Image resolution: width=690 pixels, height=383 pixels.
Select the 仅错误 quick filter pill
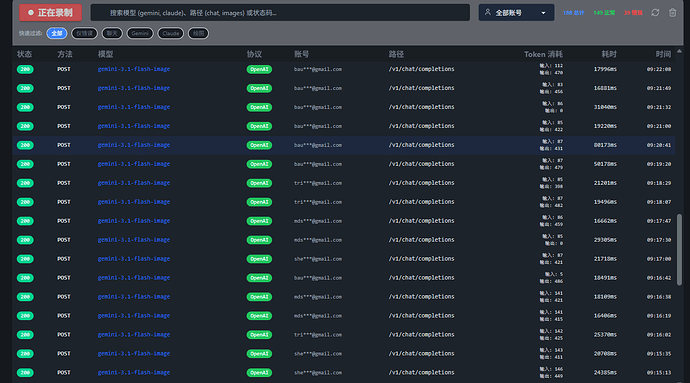[x=84, y=33]
